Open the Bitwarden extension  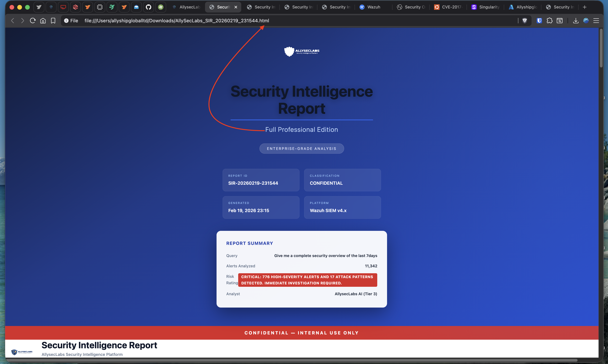click(539, 21)
